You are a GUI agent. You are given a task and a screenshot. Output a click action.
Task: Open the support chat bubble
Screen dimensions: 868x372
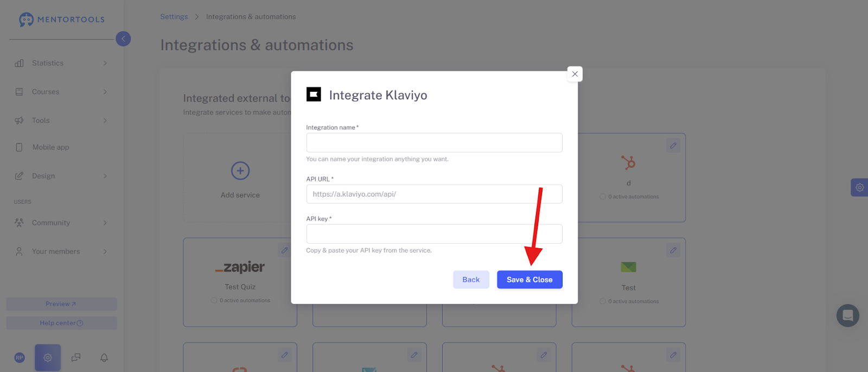[x=848, y=316]
